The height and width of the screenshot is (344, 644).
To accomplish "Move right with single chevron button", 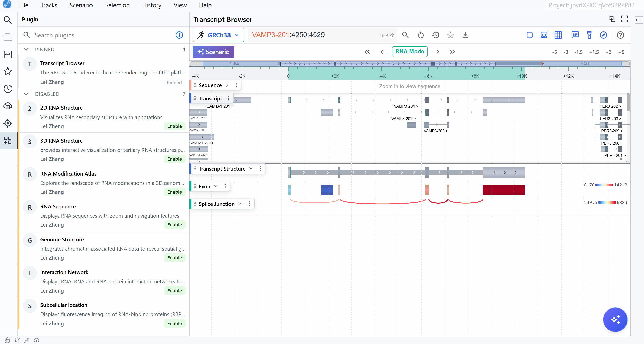I will point(438,52).
